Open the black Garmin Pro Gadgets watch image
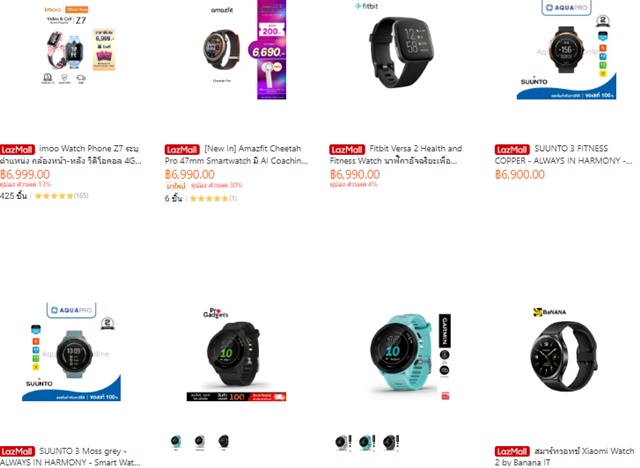This screenshot has height=468, width=640. pos(236,352)
